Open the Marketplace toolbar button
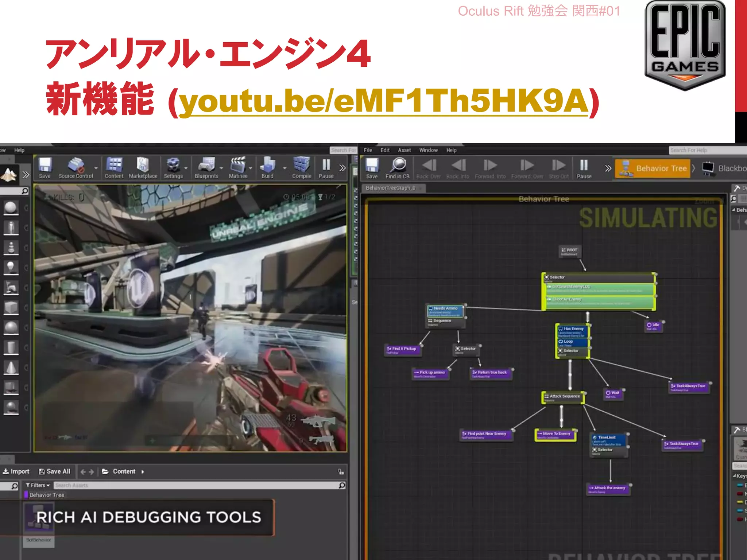The width and height of the screenshot is (747, 560). 143,168
